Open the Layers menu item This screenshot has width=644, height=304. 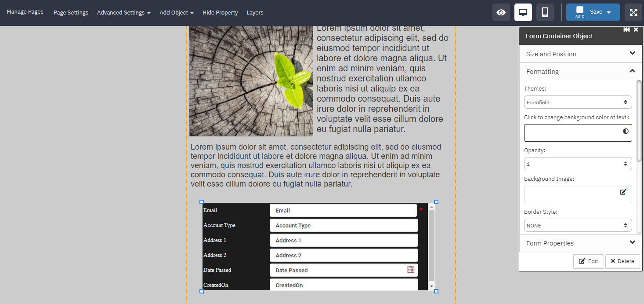pyautogui.click(x=255, y=12)
